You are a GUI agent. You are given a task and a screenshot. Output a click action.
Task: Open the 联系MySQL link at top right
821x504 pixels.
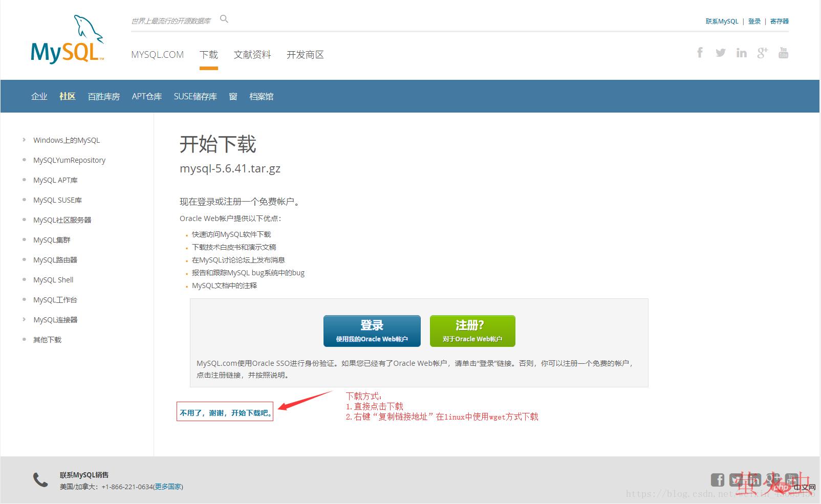click(x=722, y=21)
